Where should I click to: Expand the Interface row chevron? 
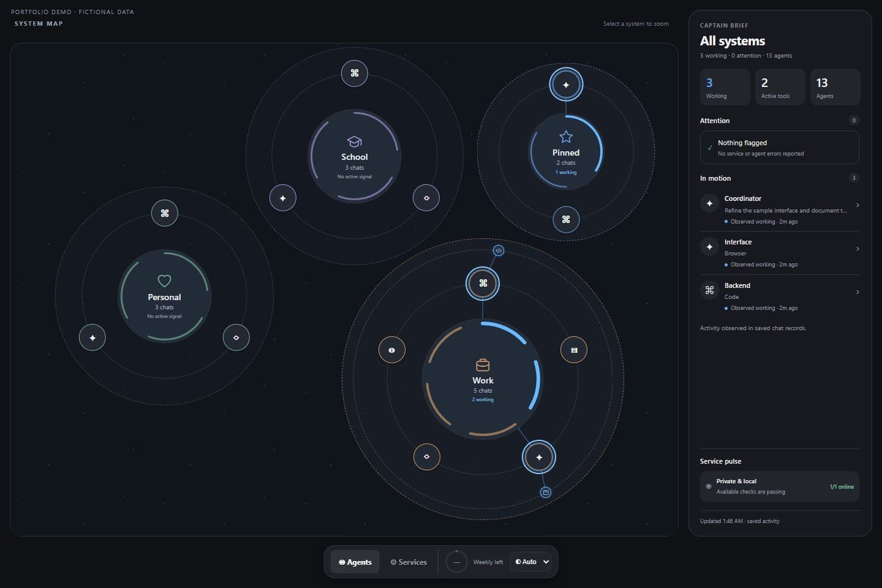(858, 249)
